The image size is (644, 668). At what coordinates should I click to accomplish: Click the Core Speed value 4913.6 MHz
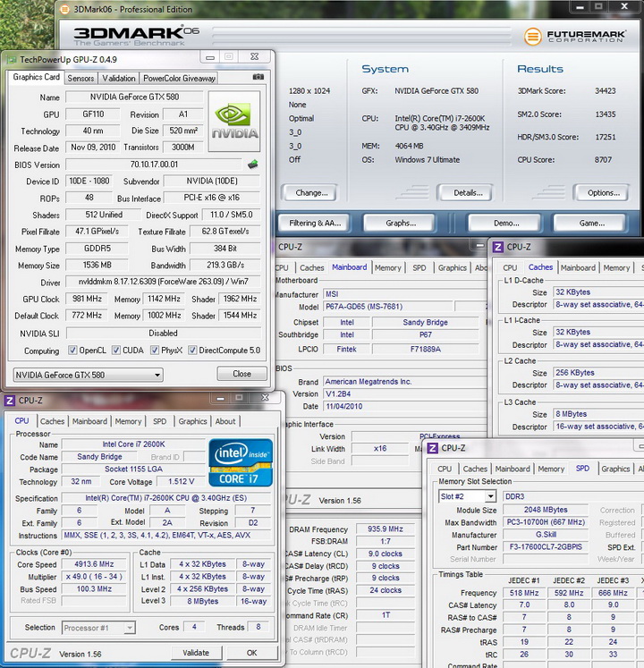pos(94,564)
